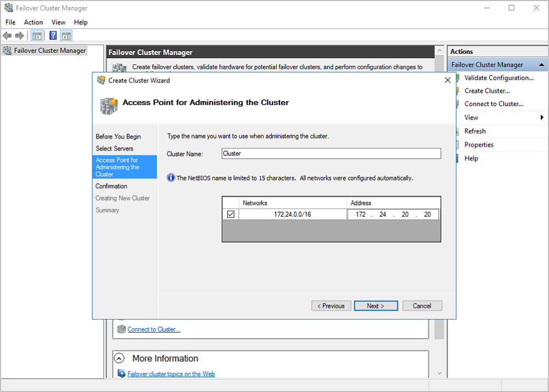Viewport: 549px width, 392px height.
Task: Select the Confirmation wizard step
Action: [x=111, y=186]
